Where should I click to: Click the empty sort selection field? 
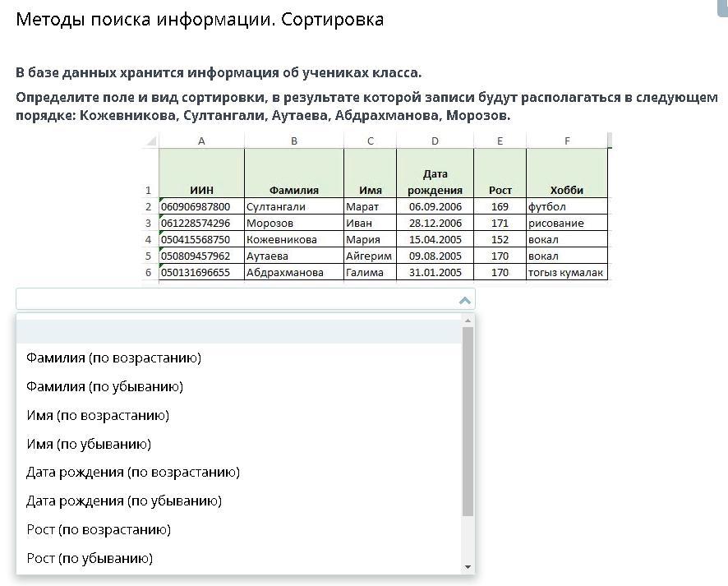(245, 299)
